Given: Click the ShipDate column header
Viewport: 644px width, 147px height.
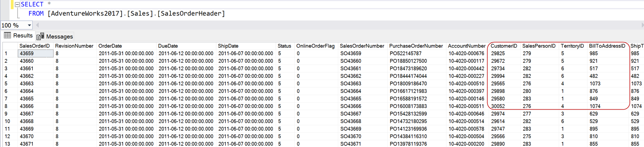Looking at the screenshot, I should pos(228,46).
